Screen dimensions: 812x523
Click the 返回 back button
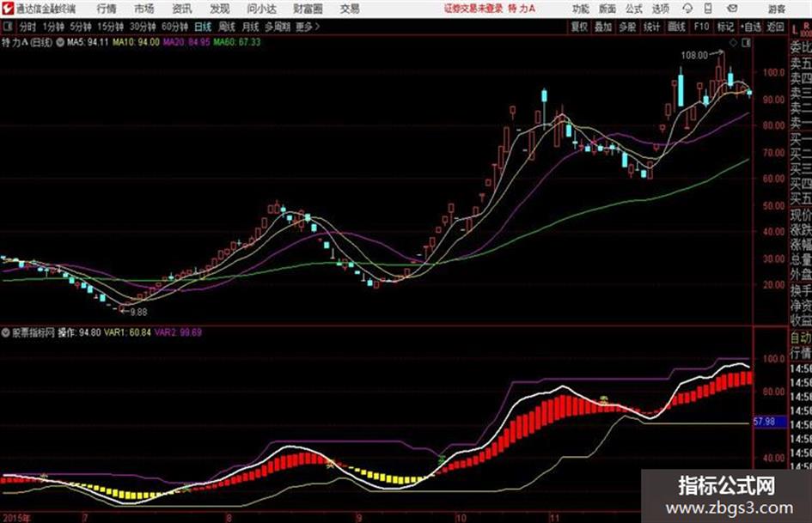[775, 27]
